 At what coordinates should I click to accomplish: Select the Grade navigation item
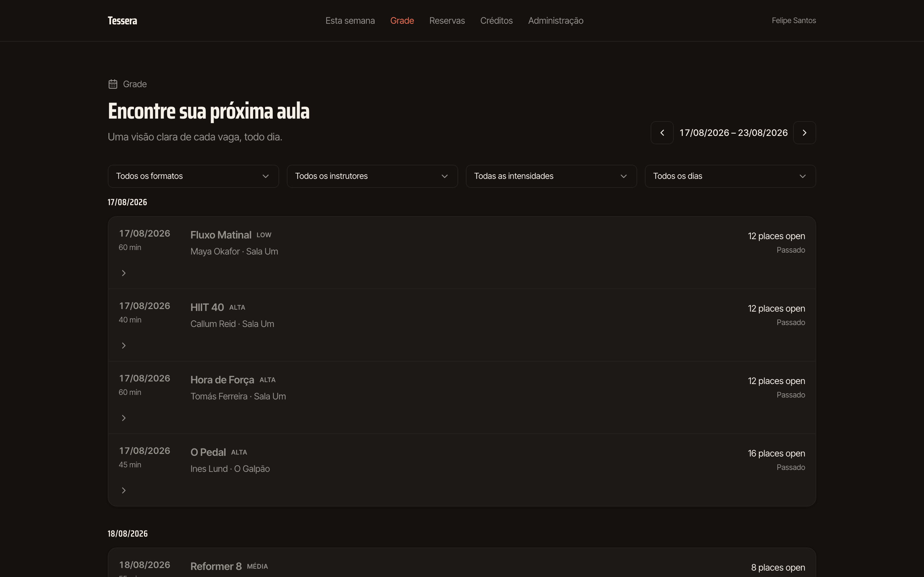[x=402, y=21]
